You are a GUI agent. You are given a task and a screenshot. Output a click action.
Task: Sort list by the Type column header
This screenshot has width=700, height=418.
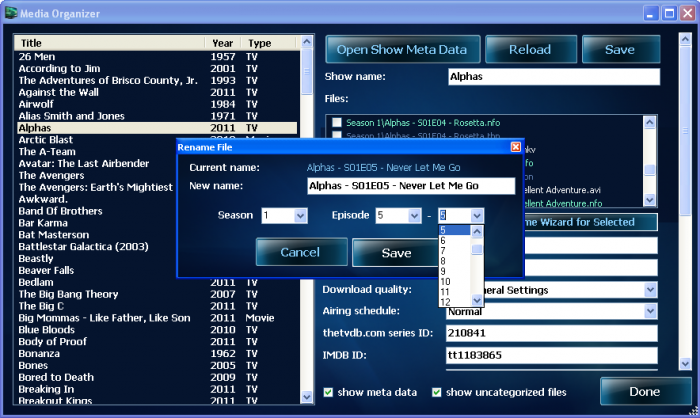pos(268,43)
